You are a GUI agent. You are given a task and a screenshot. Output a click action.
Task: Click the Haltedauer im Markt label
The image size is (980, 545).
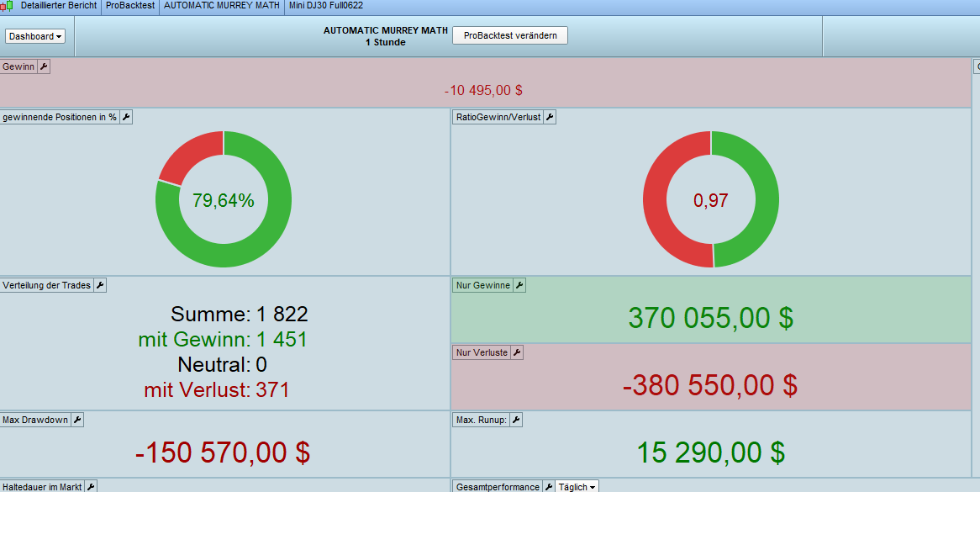click(42, 487)
